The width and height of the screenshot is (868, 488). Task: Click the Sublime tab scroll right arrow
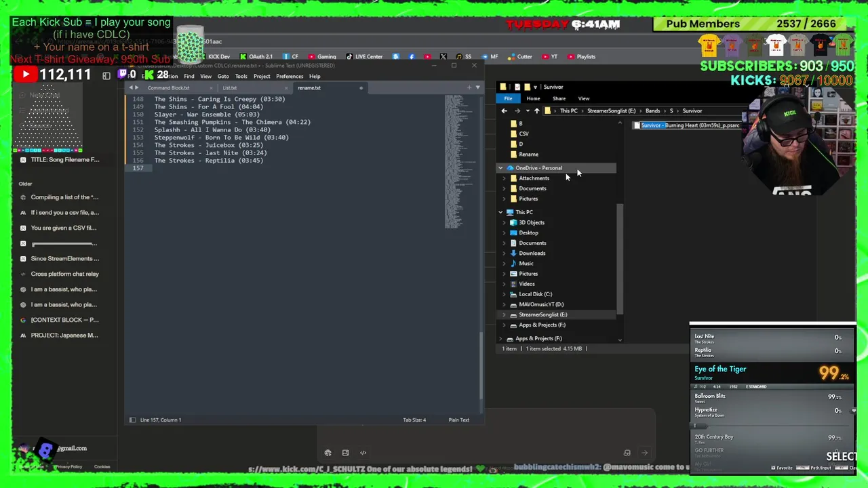click(137, 88)
